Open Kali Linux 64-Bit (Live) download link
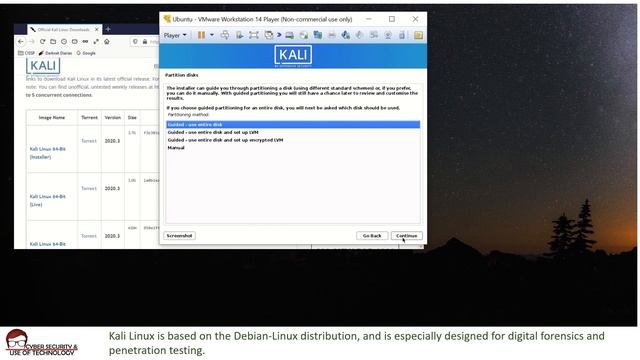The height and width of the screenshot is (360, 640). pyautogui.click(x=48, y=200)
